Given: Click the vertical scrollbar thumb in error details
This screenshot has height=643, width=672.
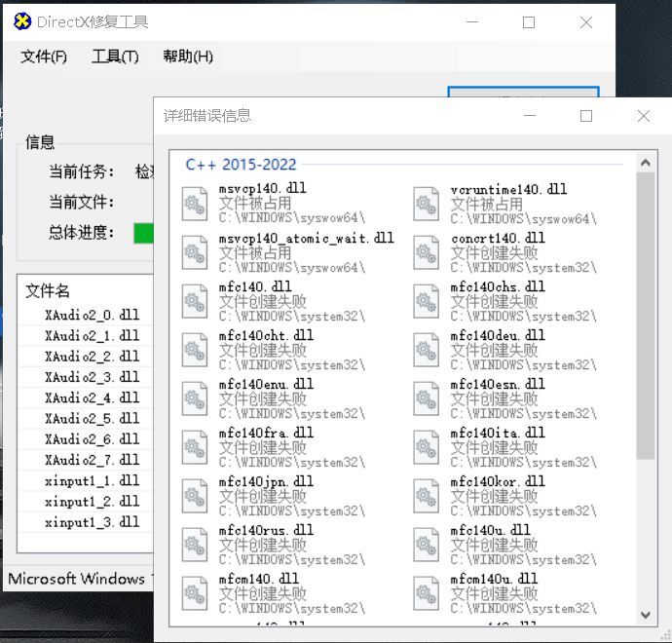Looking at the screenshot, I should (x=646, y=316).
